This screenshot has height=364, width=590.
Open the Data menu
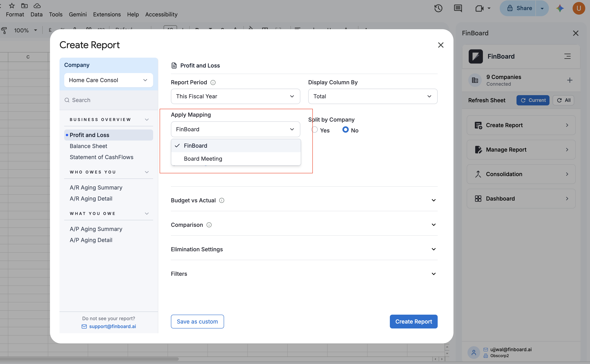point(37,14)
